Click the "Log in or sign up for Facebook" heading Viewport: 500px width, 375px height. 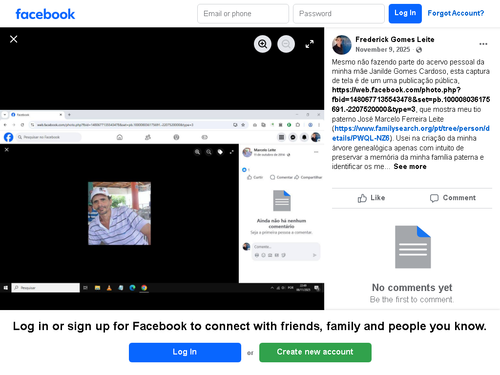(250, 326)
